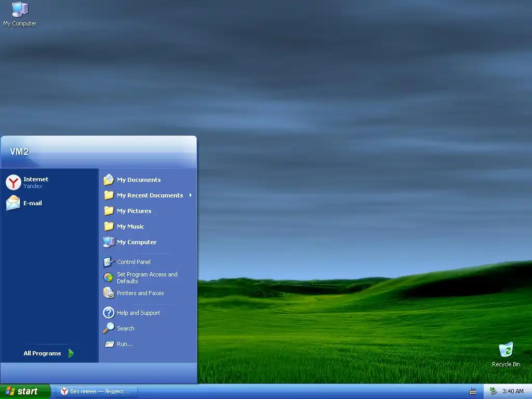Click the on-screen keyboard icon in taskbar
Image resolution: width=532 pixels, height=399 pixels.
(473, 392)
